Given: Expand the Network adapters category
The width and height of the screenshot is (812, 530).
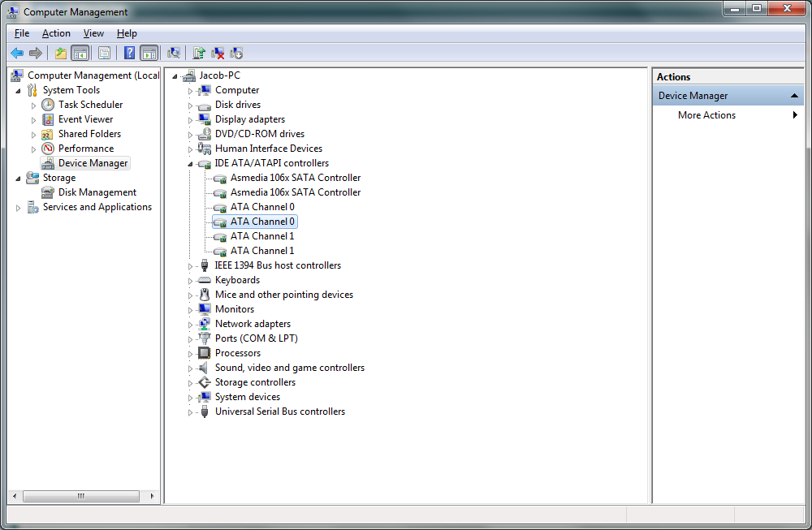Looking at the screenshot, I should (x=190, y=325).
